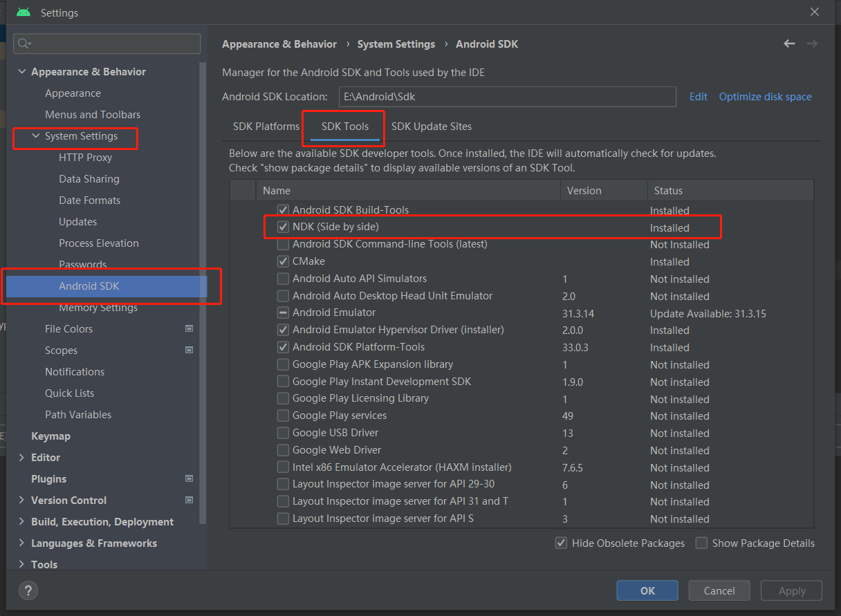Uncheck Android SDK Build-Tools checkbox

click(x=283, y=210)
